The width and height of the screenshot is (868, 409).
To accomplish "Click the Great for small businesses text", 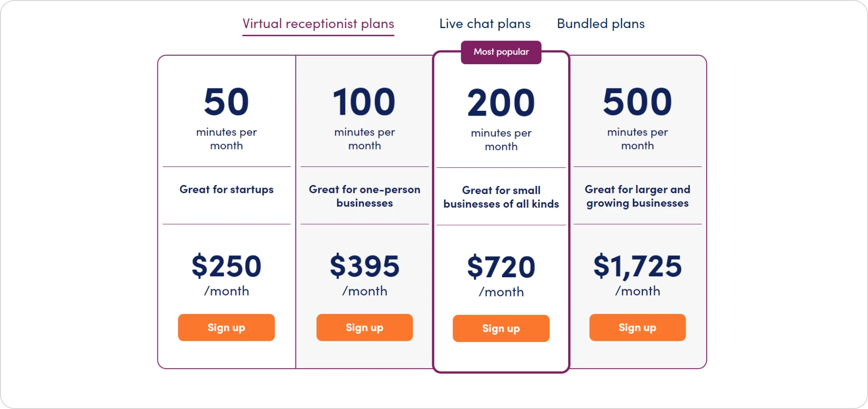I will (x=501, y=197).
